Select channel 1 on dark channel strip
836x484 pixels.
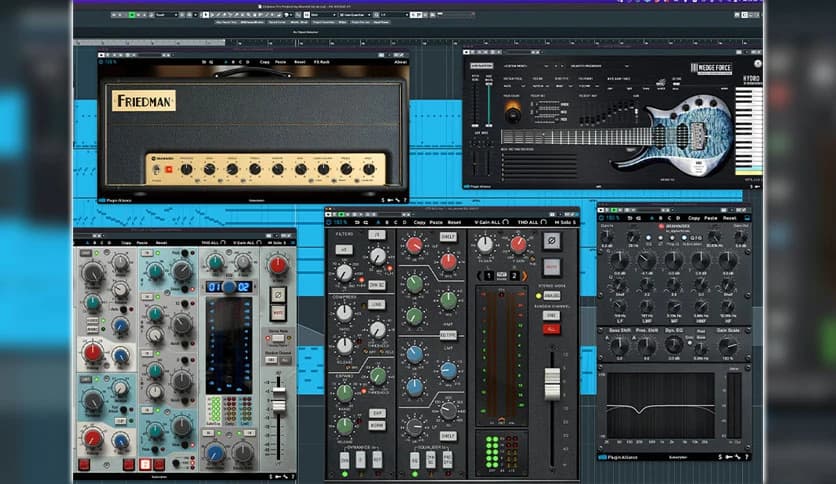tap(488, 276)
